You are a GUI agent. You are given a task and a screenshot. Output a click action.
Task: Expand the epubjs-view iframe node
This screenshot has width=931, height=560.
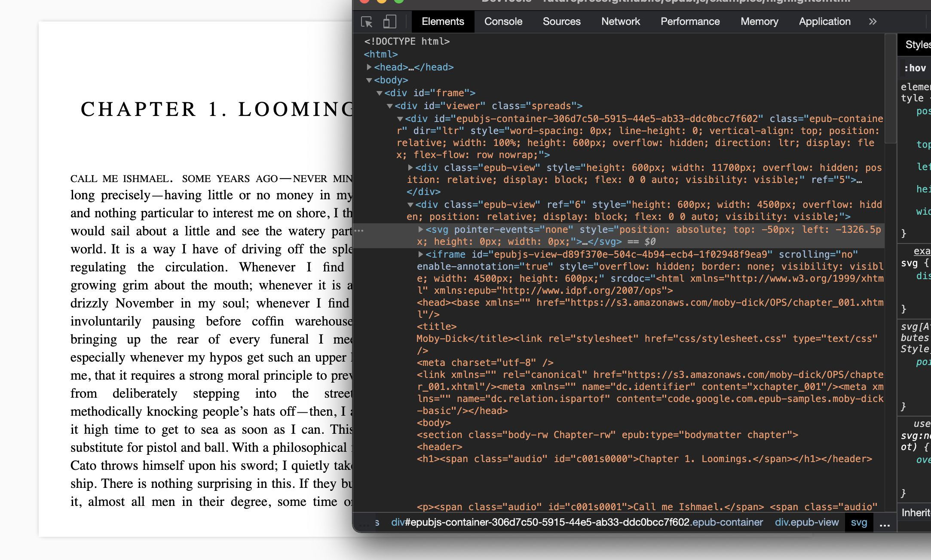click(420, 254)
